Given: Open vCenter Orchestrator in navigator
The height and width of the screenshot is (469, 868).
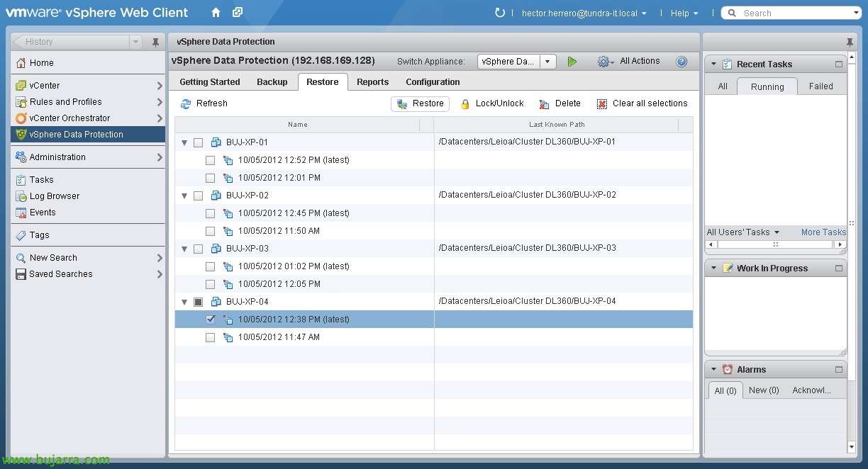Looking at the screenshot, I should 88,118.
